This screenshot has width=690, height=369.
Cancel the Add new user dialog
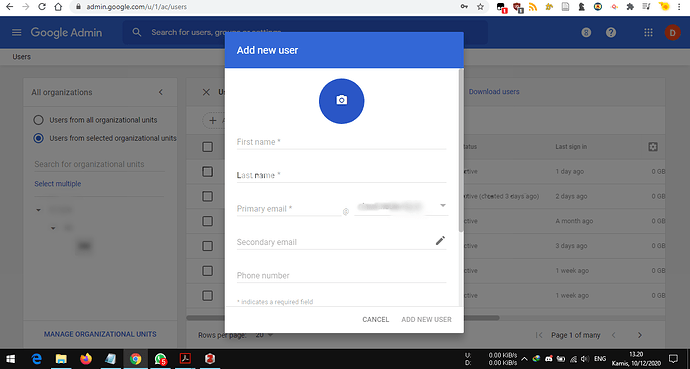pyautogui.click(x=375, y=320)
